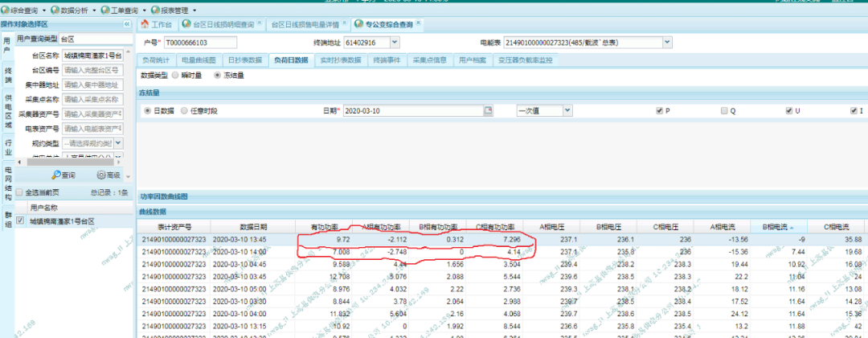Close the 专公变综合查询 tab

pyautogui.click(x=418, y=23)
